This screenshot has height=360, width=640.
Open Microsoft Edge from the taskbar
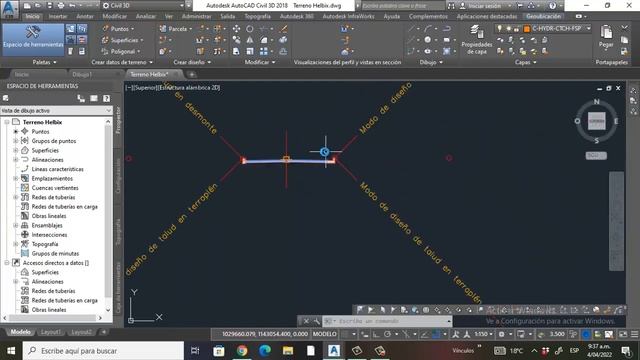265,351
